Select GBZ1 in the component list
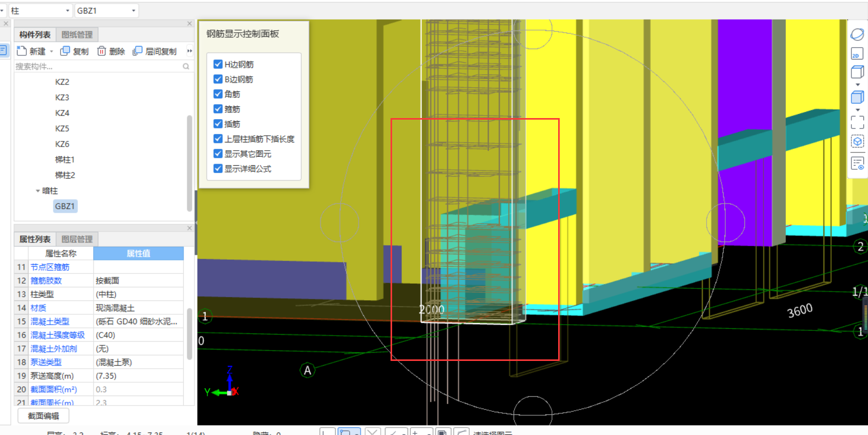This screenshot has height=435, width=868. coord(65,206)
